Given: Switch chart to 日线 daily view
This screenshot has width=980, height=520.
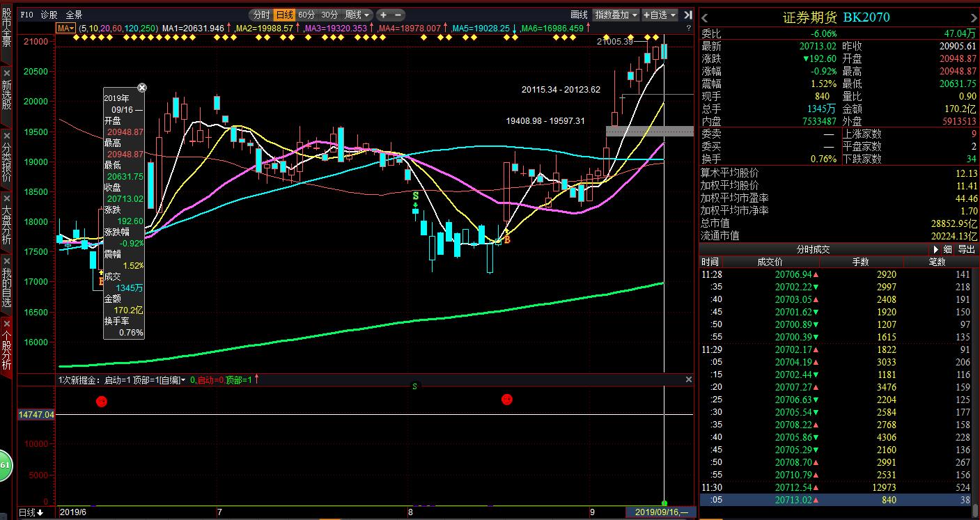Looking at the screenshot, I should click(x=284, y=15).
